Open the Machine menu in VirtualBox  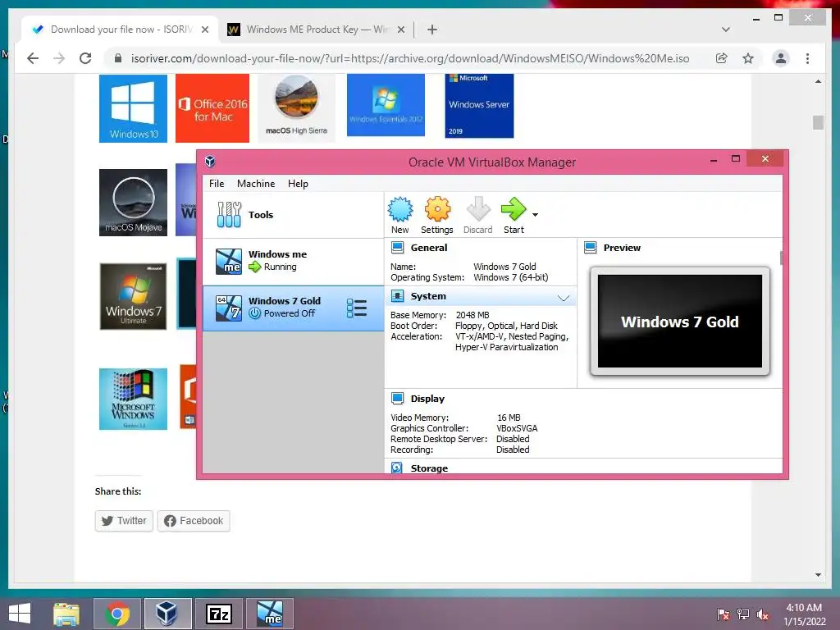[x=256, y=184]
